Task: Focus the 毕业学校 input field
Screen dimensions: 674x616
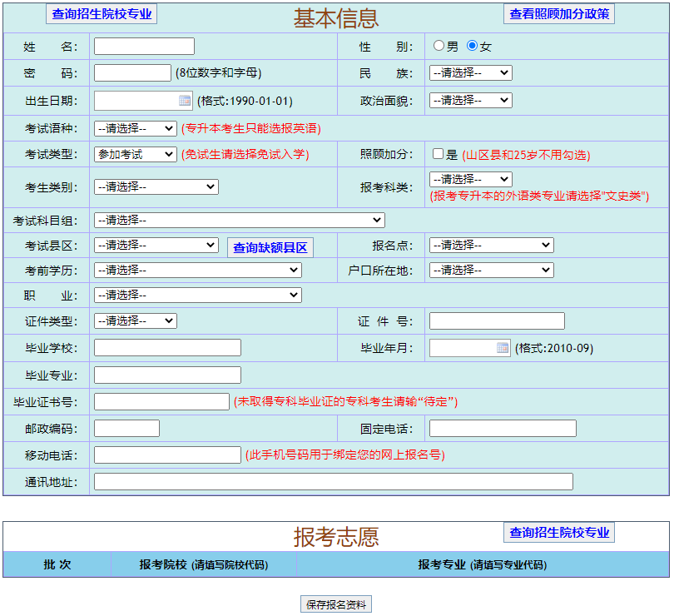Action: point(167,348)
